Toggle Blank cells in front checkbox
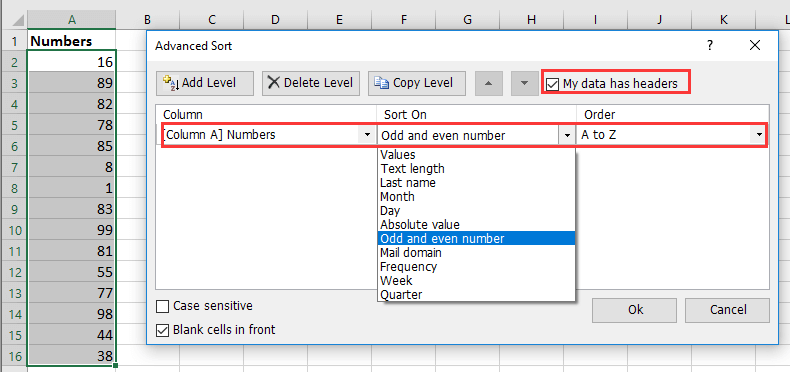The height and width of the screenshot is (372, 790). tap(162, 330)
